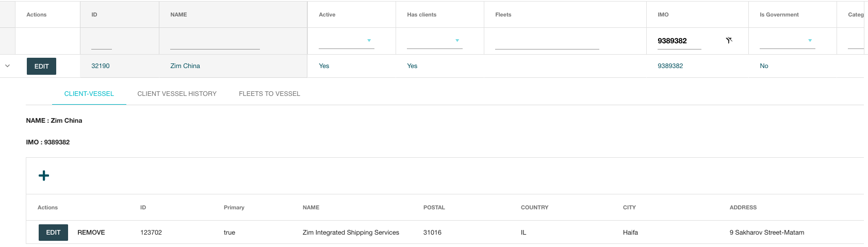Focus the NAME filter field
This screenshot has height=247, width=868.
point(215,41)
